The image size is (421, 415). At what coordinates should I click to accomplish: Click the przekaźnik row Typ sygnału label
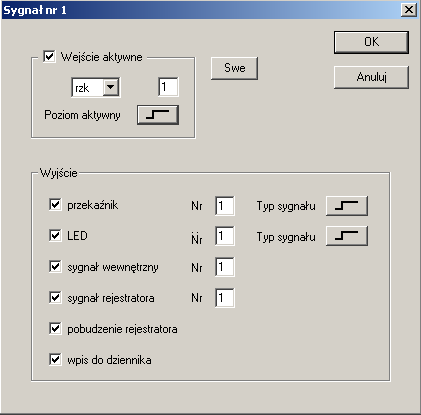coord(286,206)
